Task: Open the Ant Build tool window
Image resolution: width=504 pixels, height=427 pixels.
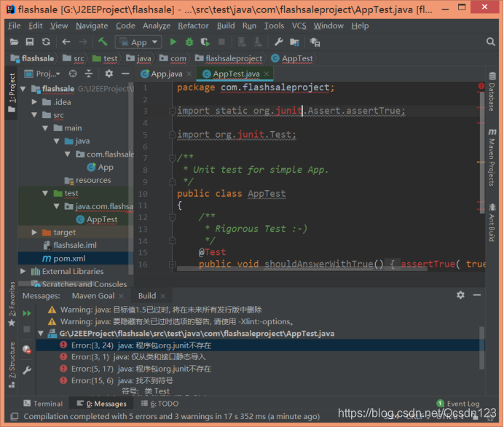Action: pyautogui.click(x=492, y=222)
